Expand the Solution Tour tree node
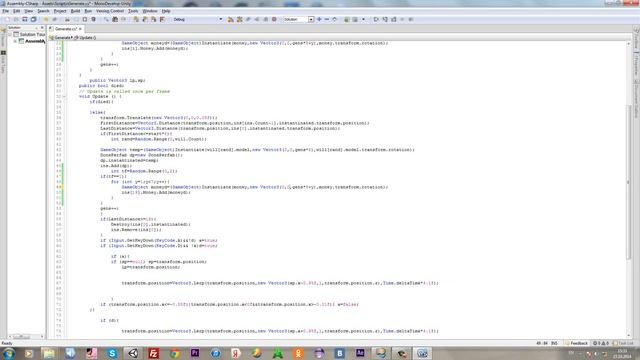This screenshot has width=640, height=360. pyautogui.click(x=10, y=35)
